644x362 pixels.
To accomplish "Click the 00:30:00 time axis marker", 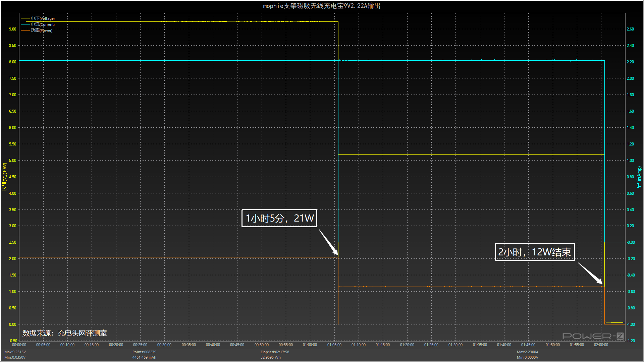I will click(164, 345).
